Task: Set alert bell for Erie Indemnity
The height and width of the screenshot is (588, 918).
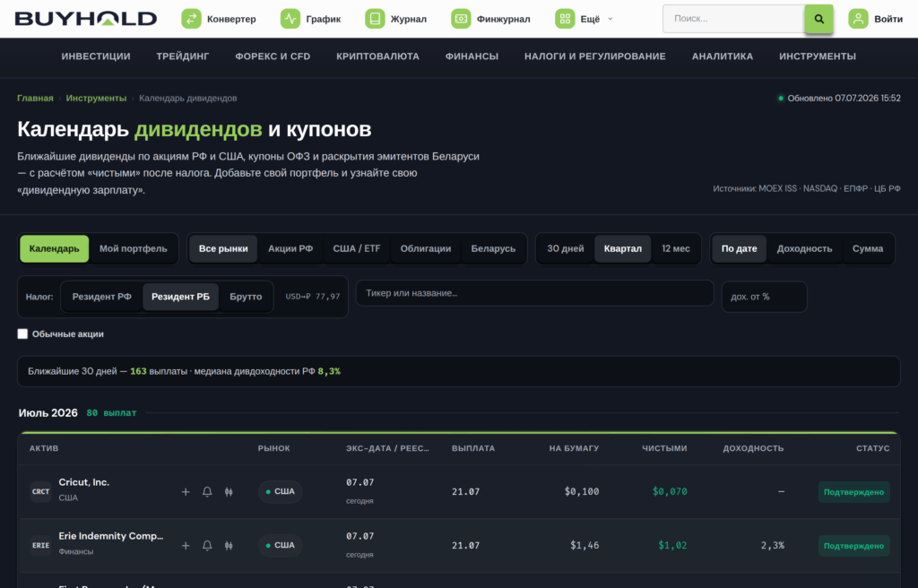Action: (x=207, y=546)
